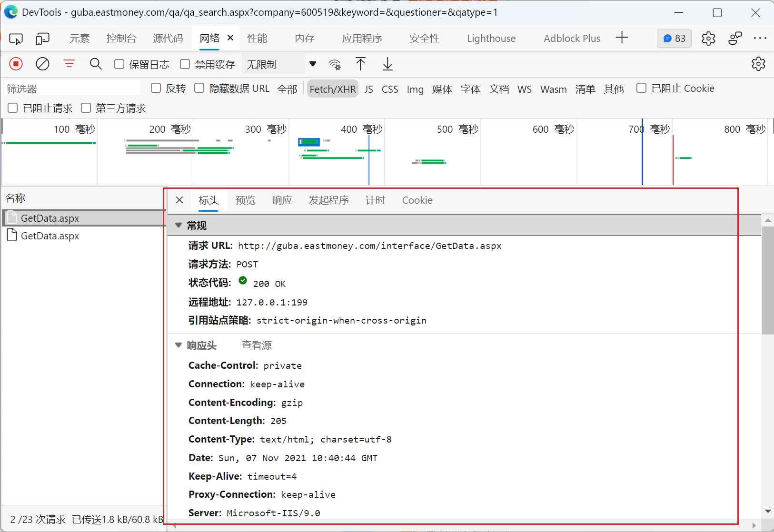Tick the blocked requests checkbox
Viewport: 774px width, 532px height.
pos(13,108)
